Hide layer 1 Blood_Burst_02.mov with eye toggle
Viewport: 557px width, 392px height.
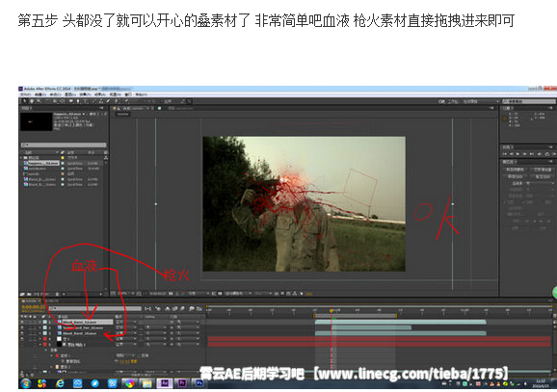(x=22, y=322)
